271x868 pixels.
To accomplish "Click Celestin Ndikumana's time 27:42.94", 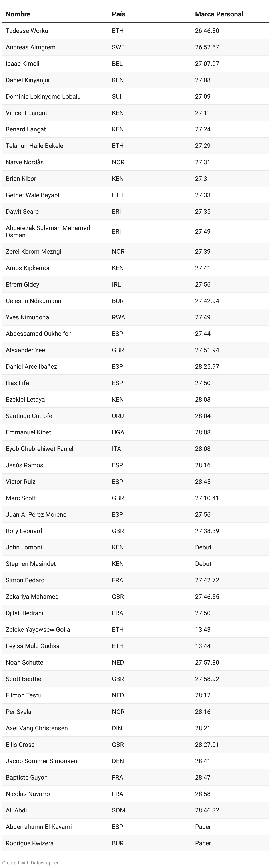I will pos(207,301).
